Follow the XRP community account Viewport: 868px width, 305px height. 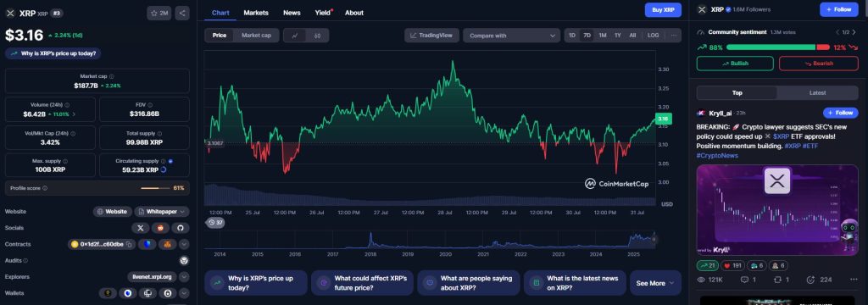point(838,9)
